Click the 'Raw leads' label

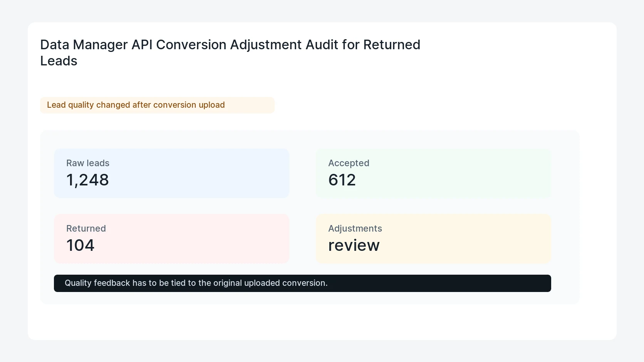tap(88, 163)
